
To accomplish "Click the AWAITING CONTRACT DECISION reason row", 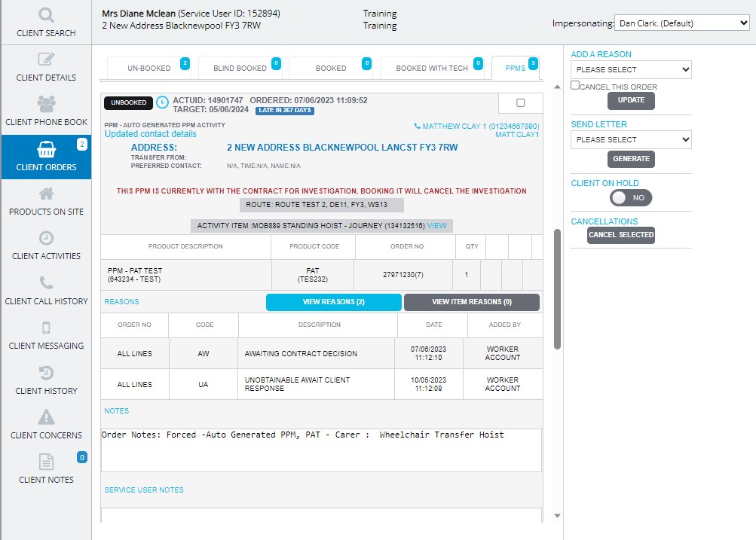I will pos(322,353).
